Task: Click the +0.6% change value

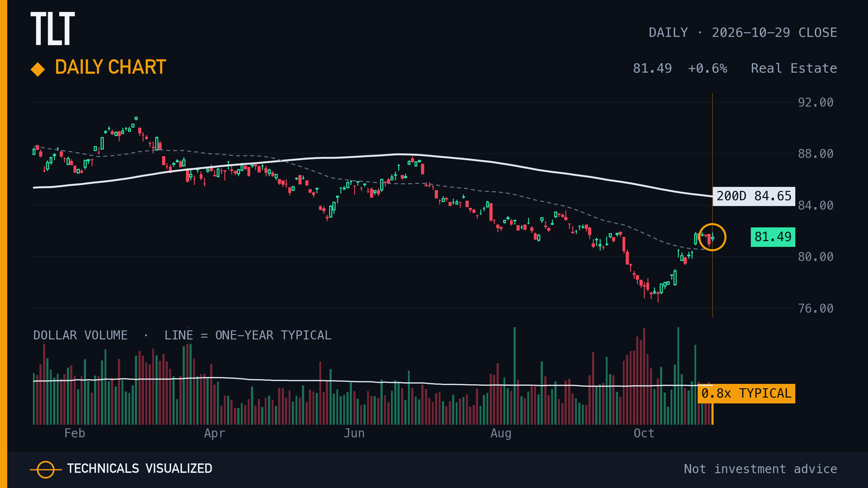Action: click(708, 68)
